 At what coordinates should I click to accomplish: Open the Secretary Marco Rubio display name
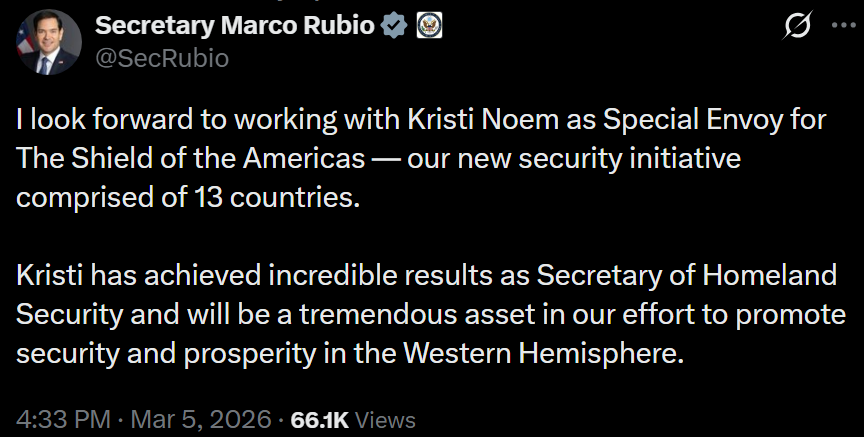click(x=235, y=27)
